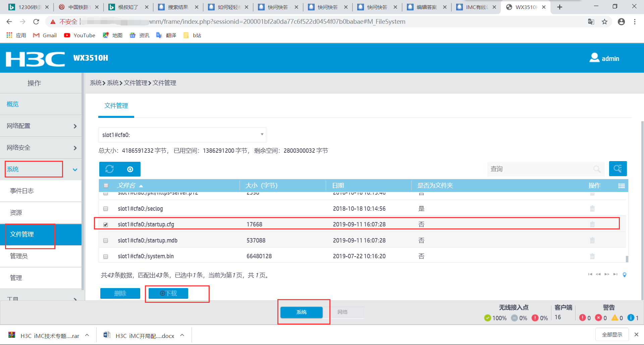Reload the browser page
Screen dimensions: 644x345
pyautogui.click(x=36, y=22)
